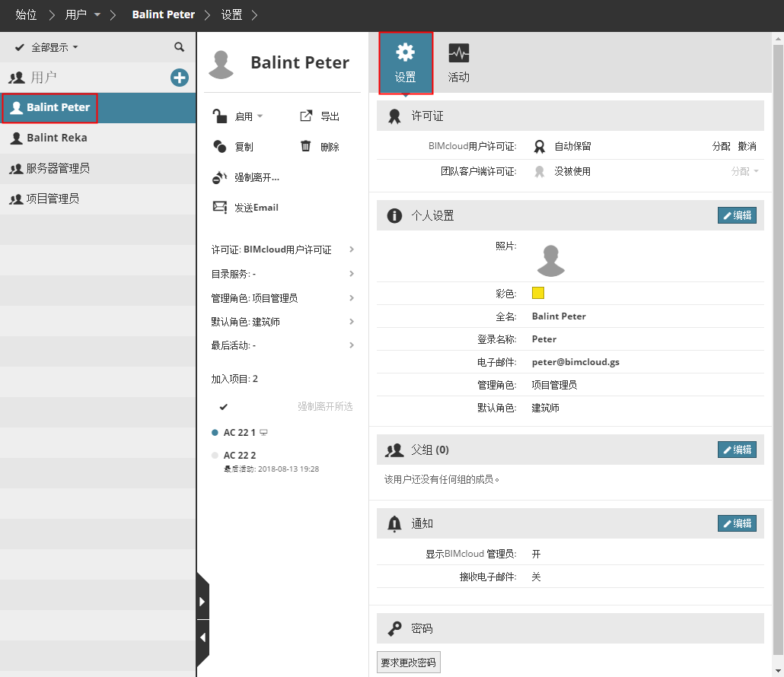Click the 自动保留 license badge icon

pos(539,146)
